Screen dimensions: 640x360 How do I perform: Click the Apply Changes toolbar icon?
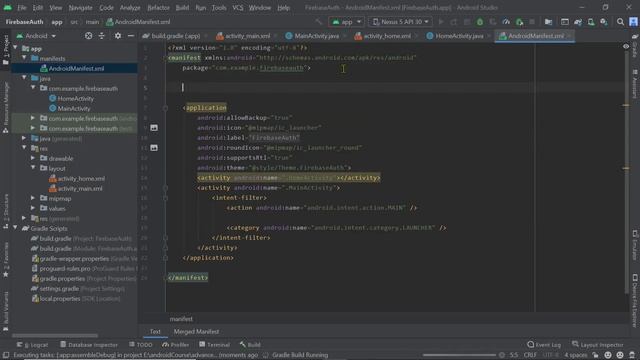454,22
